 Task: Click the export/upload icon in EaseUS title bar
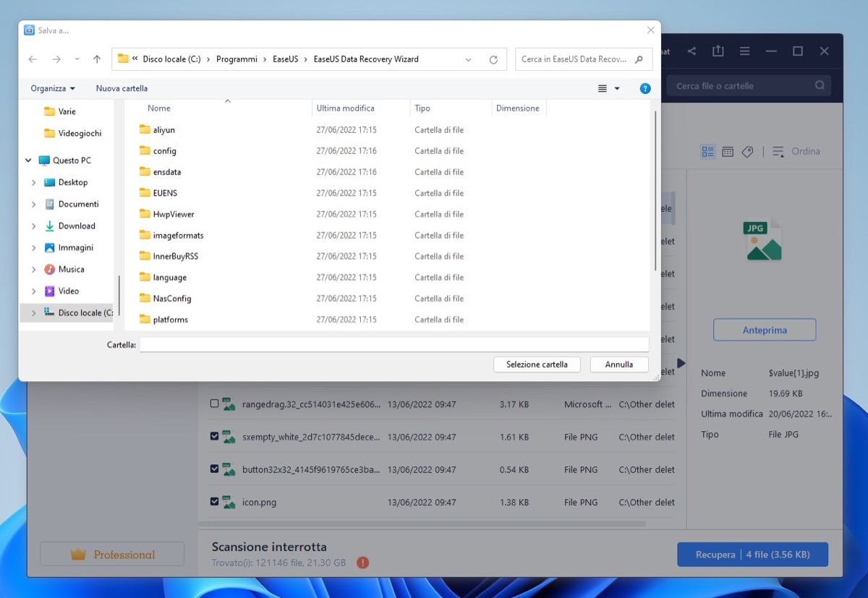[x=718, y=51]
